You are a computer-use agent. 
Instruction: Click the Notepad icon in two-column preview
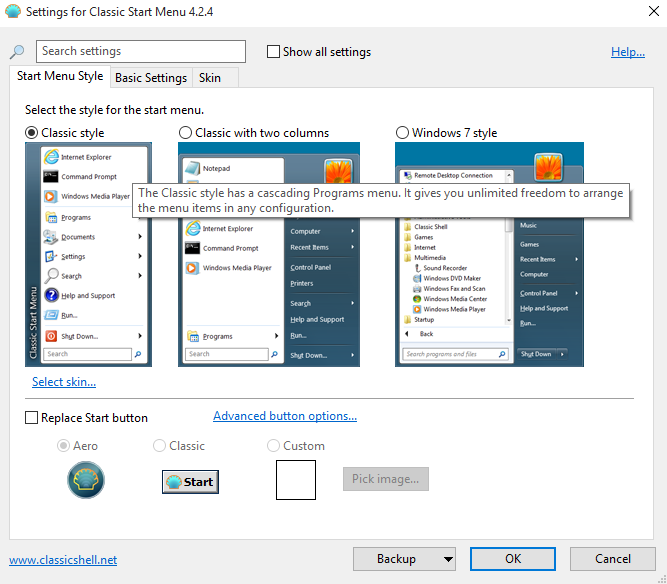[x=193, y=168]
